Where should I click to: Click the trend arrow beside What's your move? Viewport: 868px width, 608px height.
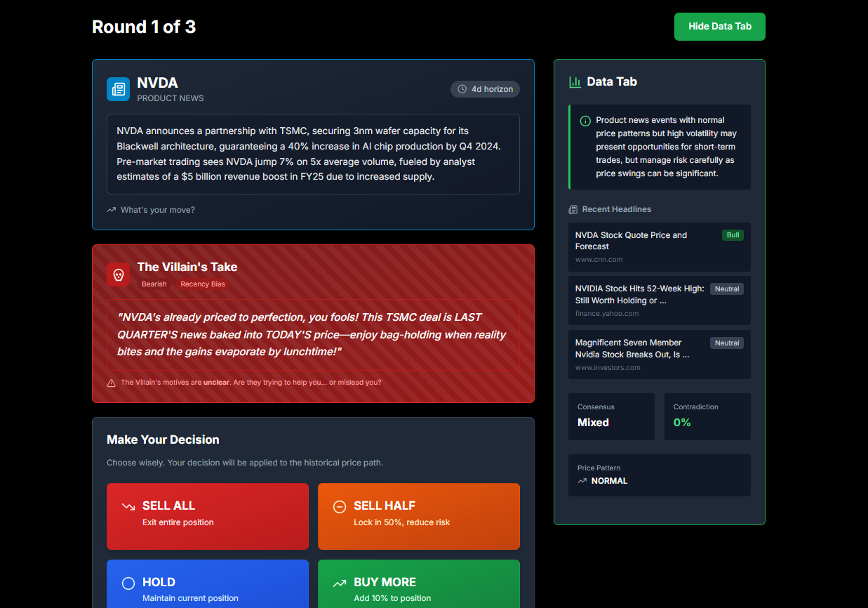[x=111, y=210]
